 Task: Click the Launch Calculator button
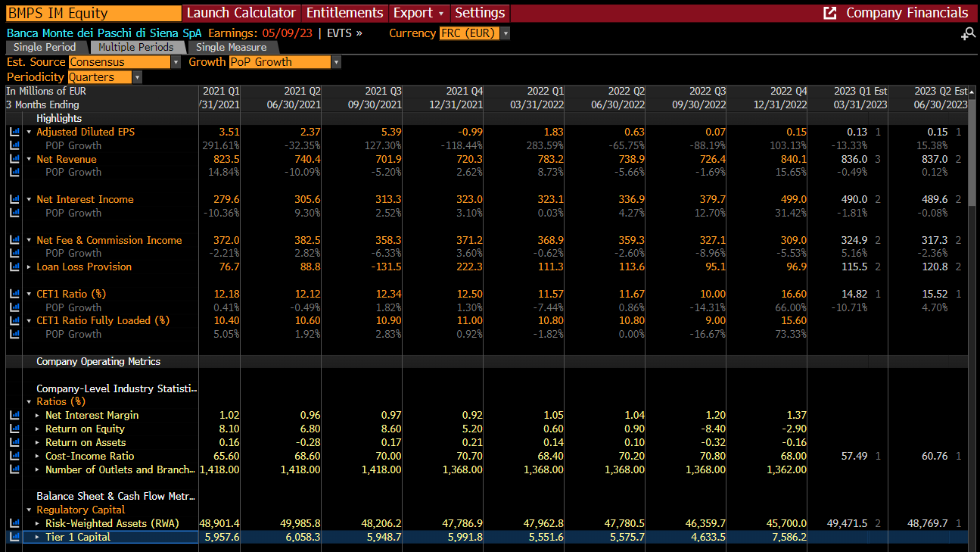241,13
